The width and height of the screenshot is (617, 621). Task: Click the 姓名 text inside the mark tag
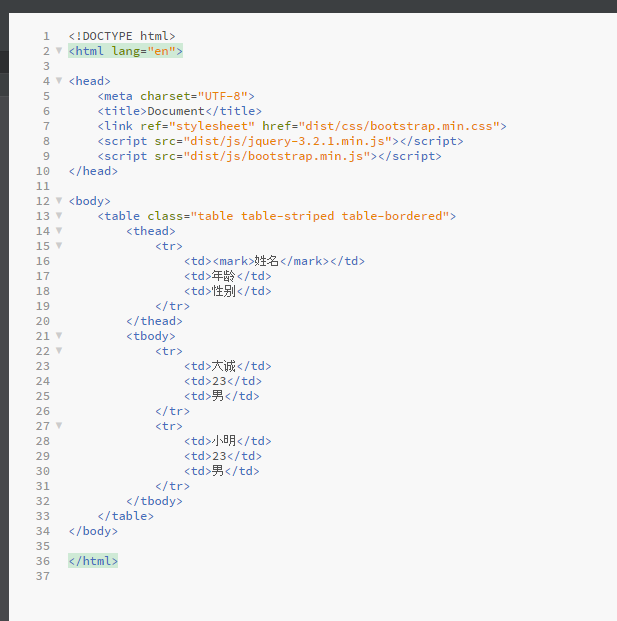(267, 261)
